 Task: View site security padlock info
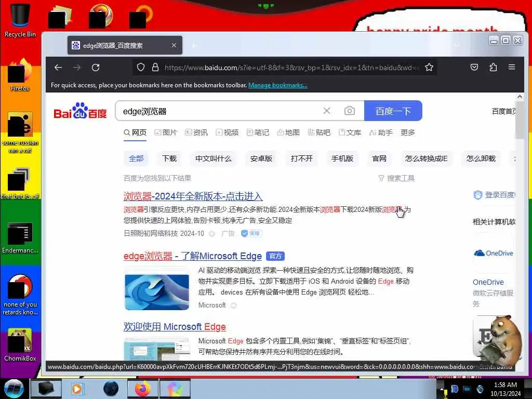coord(155,67)
